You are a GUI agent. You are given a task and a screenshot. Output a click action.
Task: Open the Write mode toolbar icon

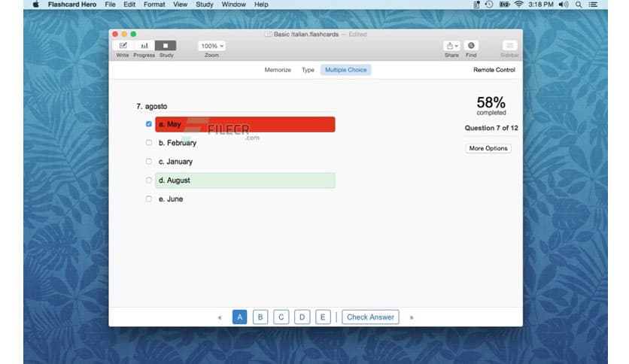pos(123,46)
